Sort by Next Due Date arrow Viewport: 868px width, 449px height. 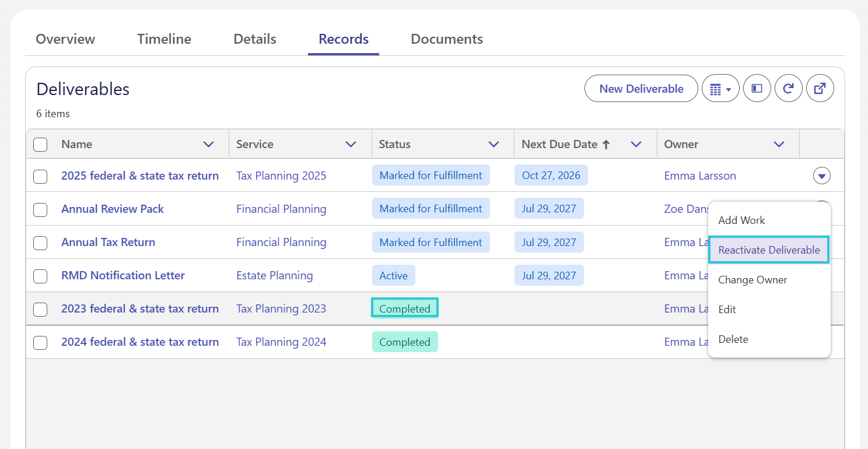click(606, 145)
